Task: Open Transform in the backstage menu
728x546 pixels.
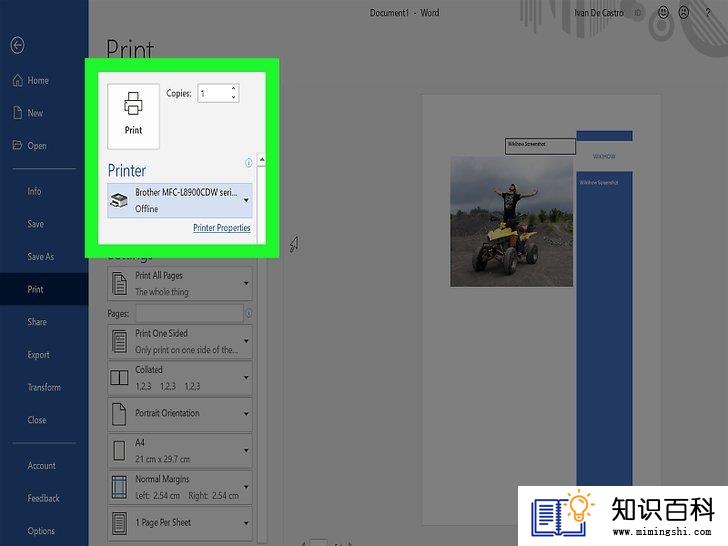Action: (44, 387)
